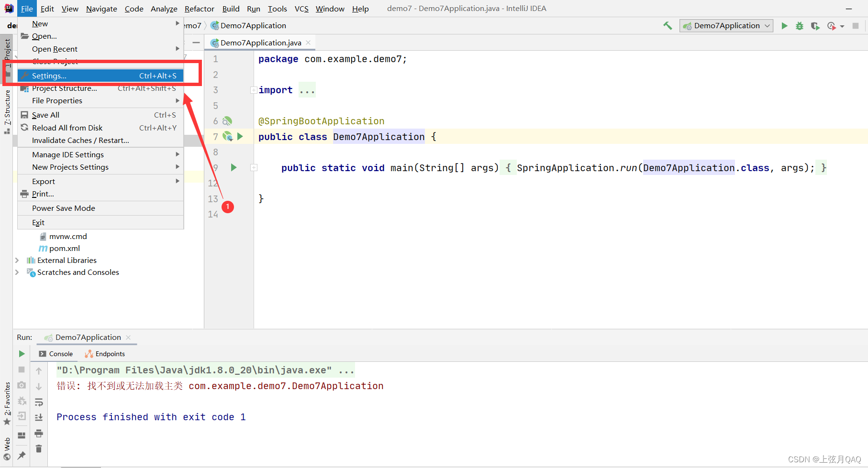Print the console output
Viewport: 868px width, 468px height.
[x=39, y=434]
